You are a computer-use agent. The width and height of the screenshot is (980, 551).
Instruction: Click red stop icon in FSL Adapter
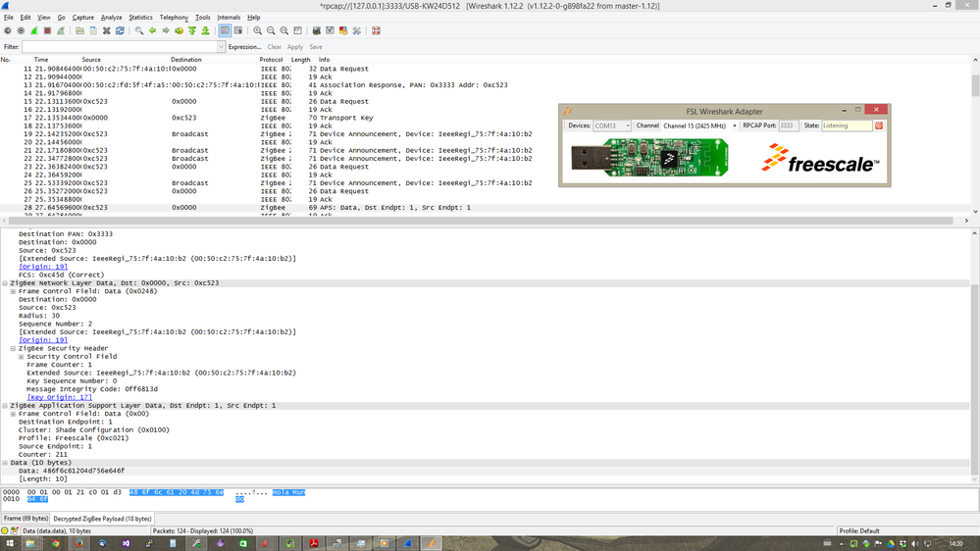879,125
